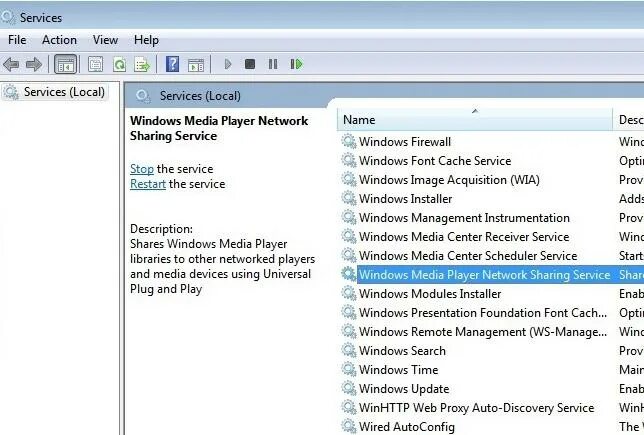Select the Windows Modules Installer service name
The image size is (644, 435).
(430, 294)
